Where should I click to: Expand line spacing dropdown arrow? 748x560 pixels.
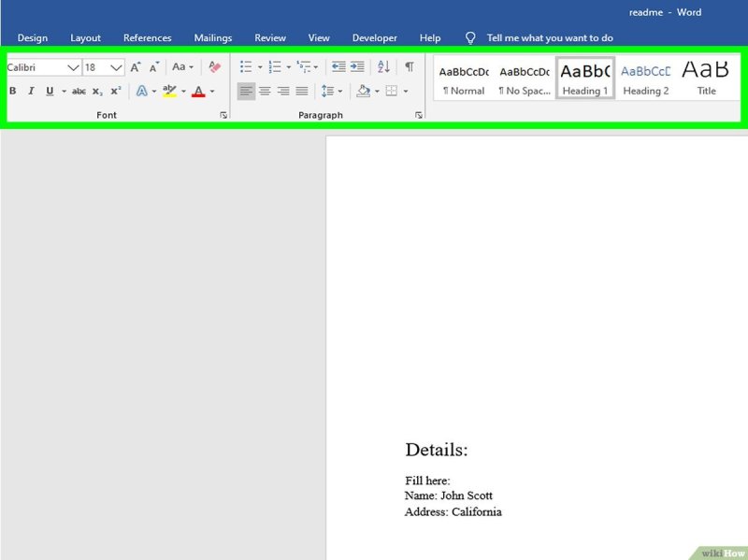coord(340,91)
